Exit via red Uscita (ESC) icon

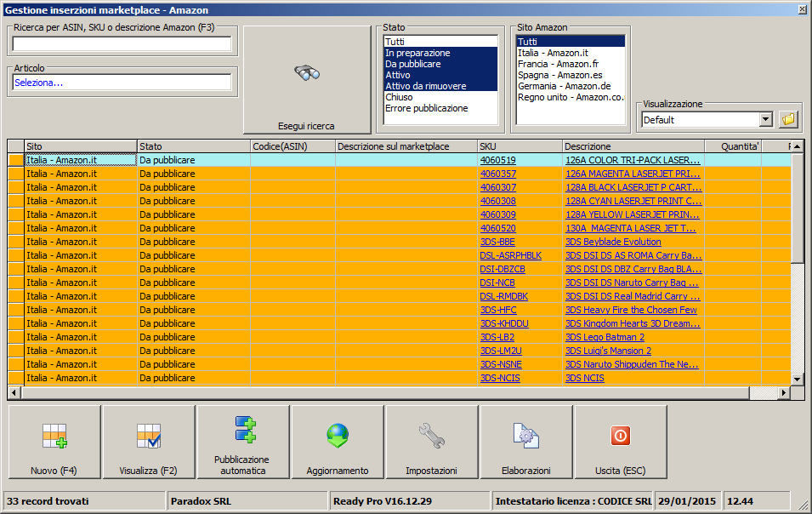pos(621,437)
